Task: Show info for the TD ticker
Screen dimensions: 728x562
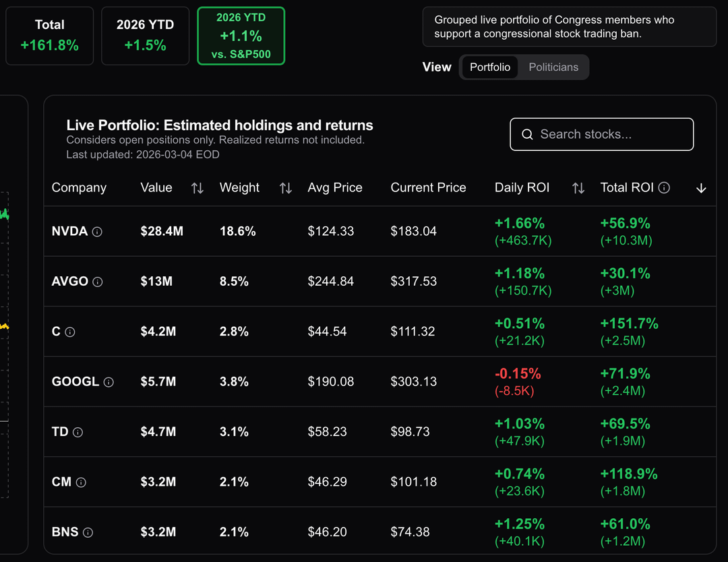Action: pos(78,433)
